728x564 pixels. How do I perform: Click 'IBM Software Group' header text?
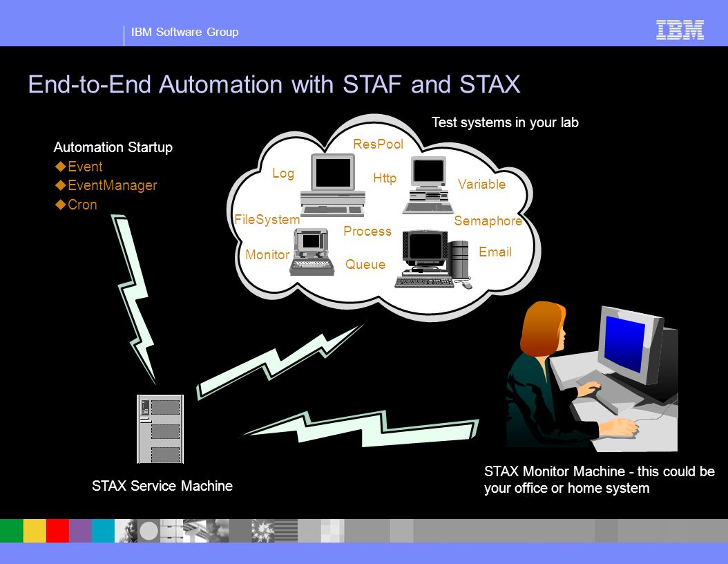click(x=185, y=32)
